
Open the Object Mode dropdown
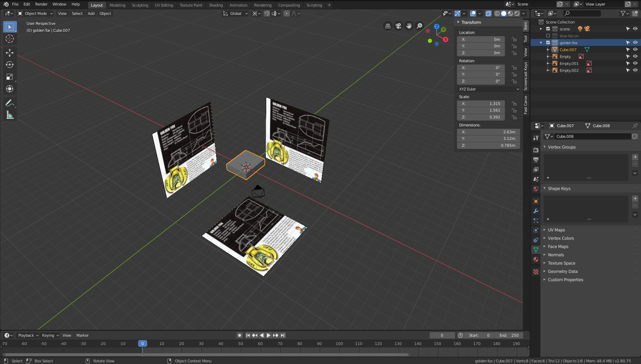coord(35,13)
